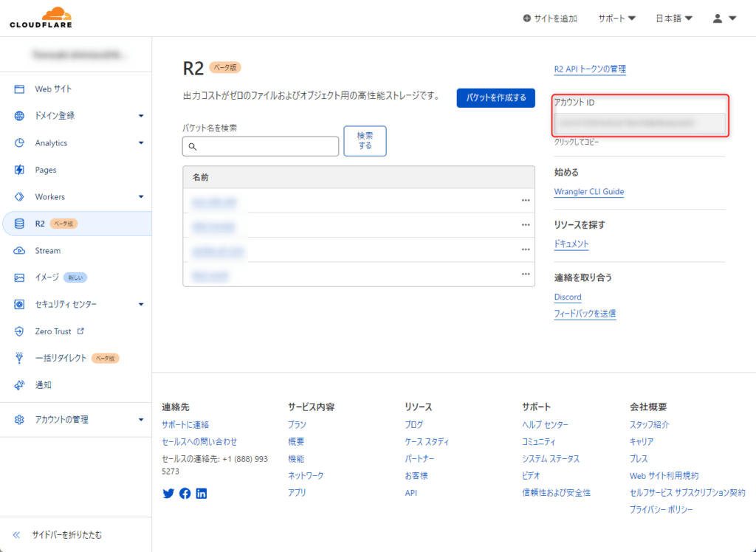Open the LinkedIn icon in footer
This screenshot has width=756, height=552.
click(x=202, y=493)
